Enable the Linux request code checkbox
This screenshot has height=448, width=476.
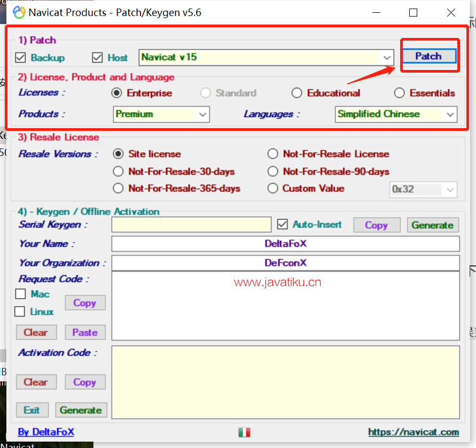point(20,311)
